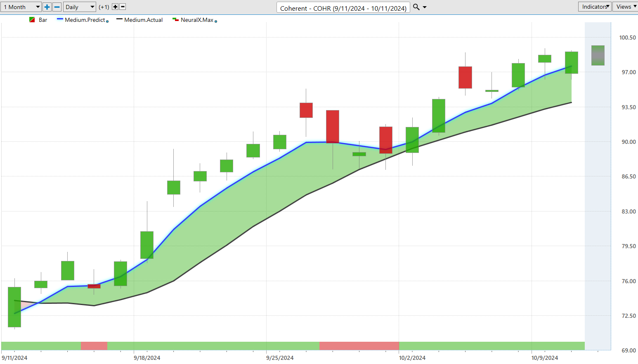The width and height of the screenshot is (638, 364).
Task: Toggle the NeuralX.Max indicator label
Action: (x=197, y=20)
